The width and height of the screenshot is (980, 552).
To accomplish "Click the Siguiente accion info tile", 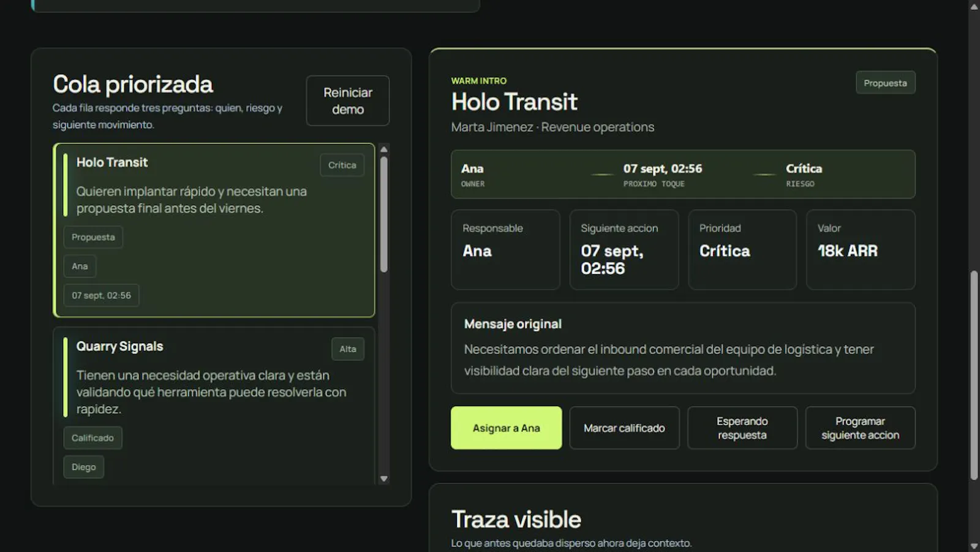I will click(624, 249).
